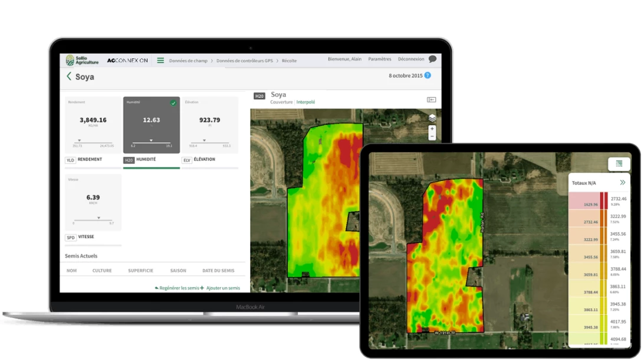Switch map to Couverture view
Screen dimensions: 644x361
tap(281, 102)
